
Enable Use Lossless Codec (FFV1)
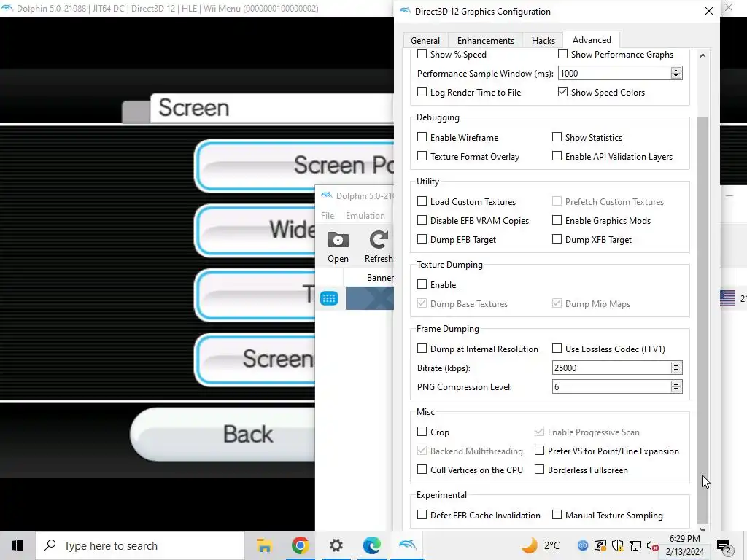[x=557, y=349]
